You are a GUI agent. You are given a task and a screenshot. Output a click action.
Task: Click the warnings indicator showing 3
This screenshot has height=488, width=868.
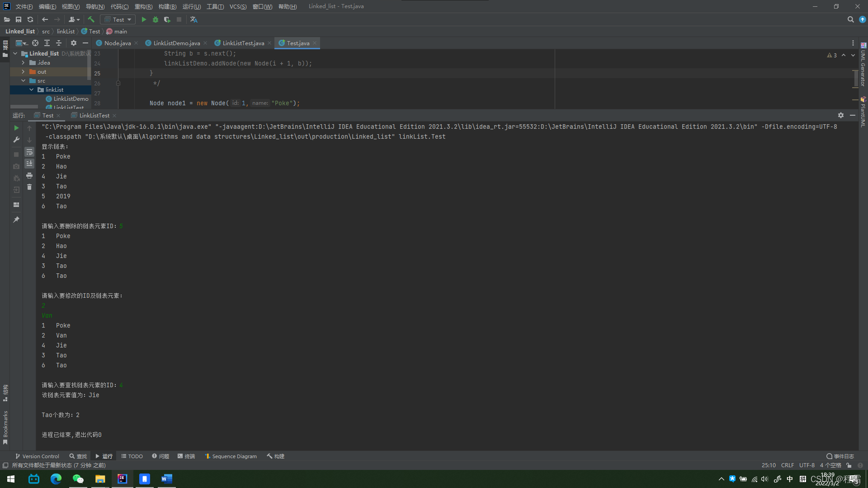(832, 55)
